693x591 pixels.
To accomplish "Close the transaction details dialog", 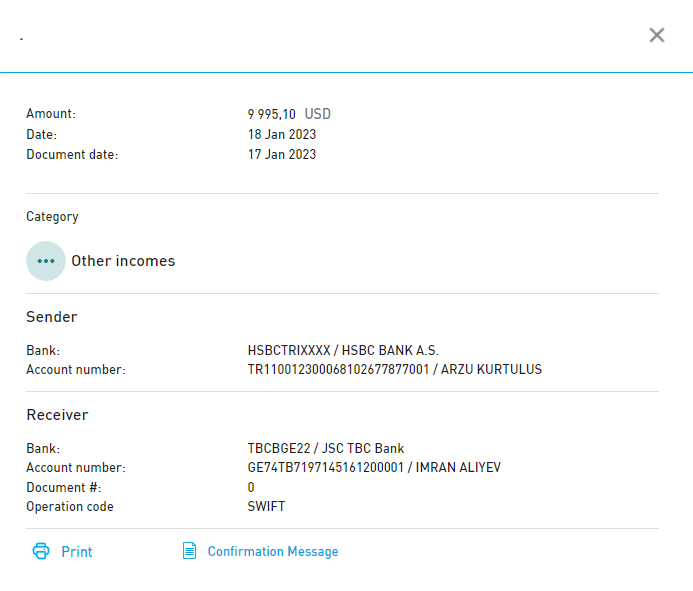I will [657, 35].
